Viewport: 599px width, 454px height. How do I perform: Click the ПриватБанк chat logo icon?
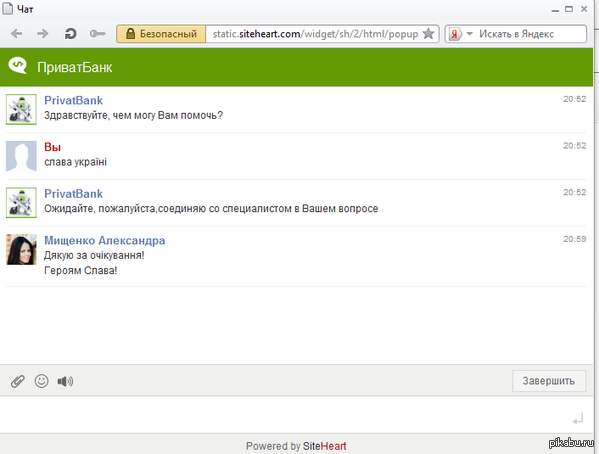[18, 65]
